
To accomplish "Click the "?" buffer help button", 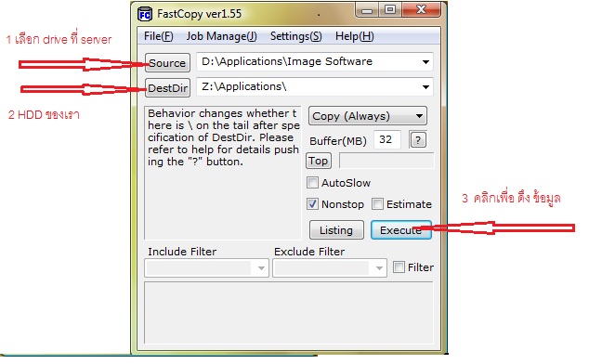I will coord(418,139).
